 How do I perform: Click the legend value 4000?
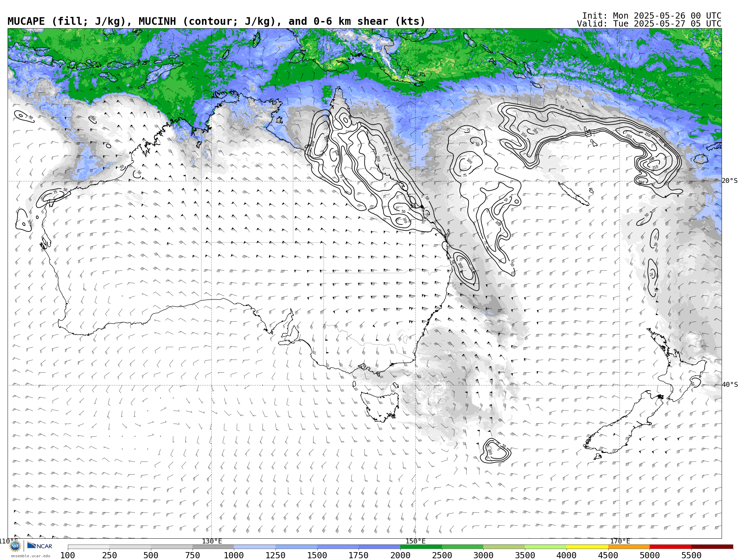pyautogui.click(x=567, y=555)
